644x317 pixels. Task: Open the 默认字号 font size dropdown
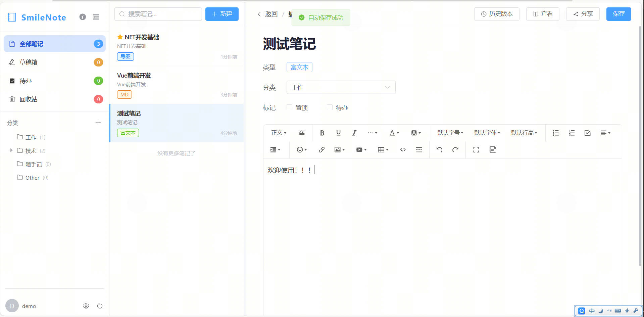[x=450, y=133]
